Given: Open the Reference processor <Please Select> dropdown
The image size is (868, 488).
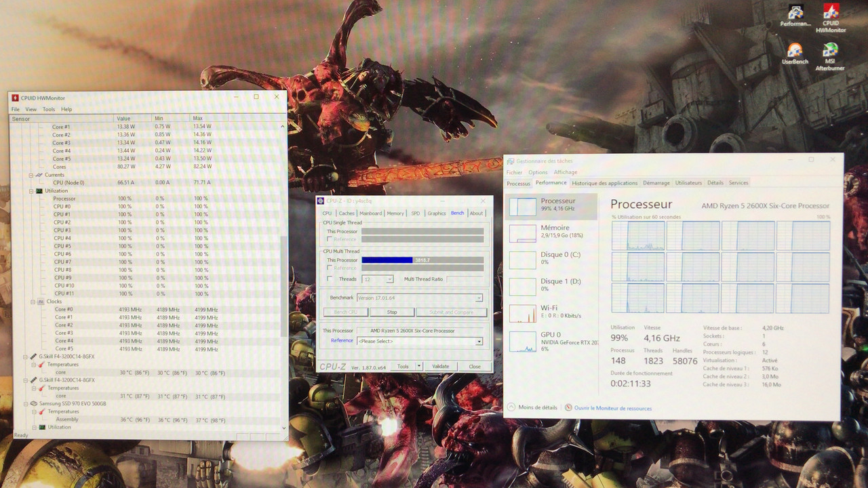Looking at the screenshot, I should (478, 341).
